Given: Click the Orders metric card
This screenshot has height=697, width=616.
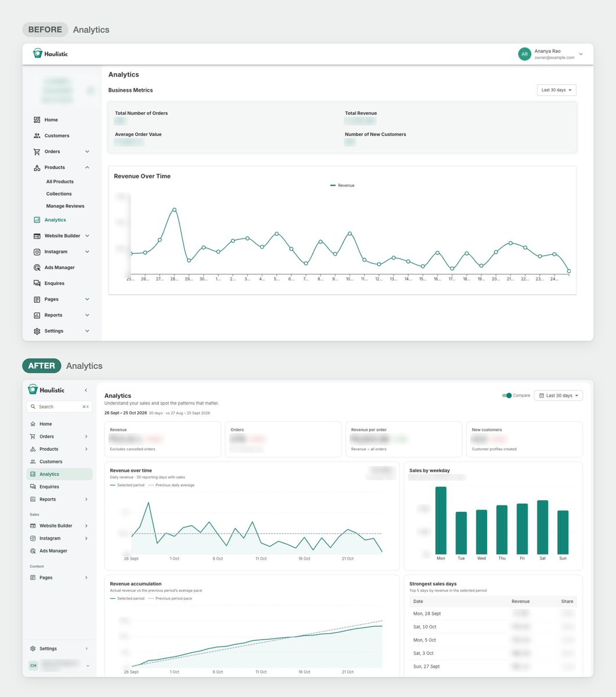Looking at the screenshot, I should 283,439.
